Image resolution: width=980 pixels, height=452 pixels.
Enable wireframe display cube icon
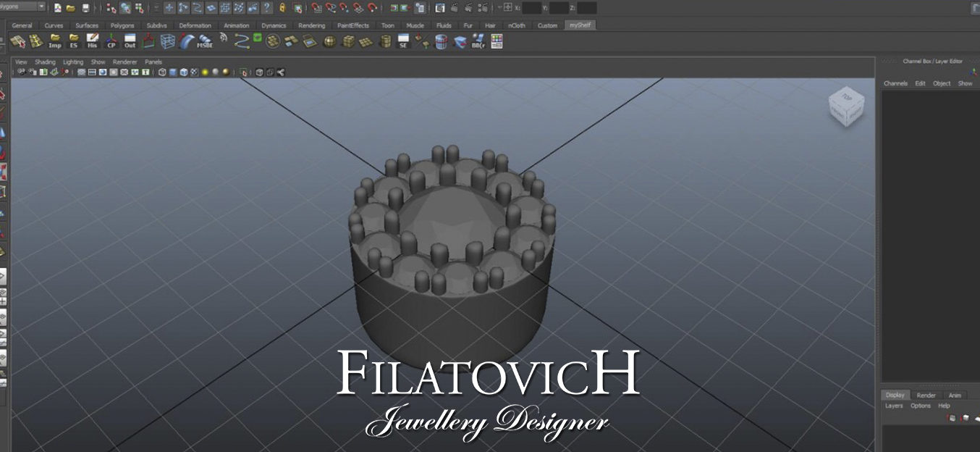point(162,72)
